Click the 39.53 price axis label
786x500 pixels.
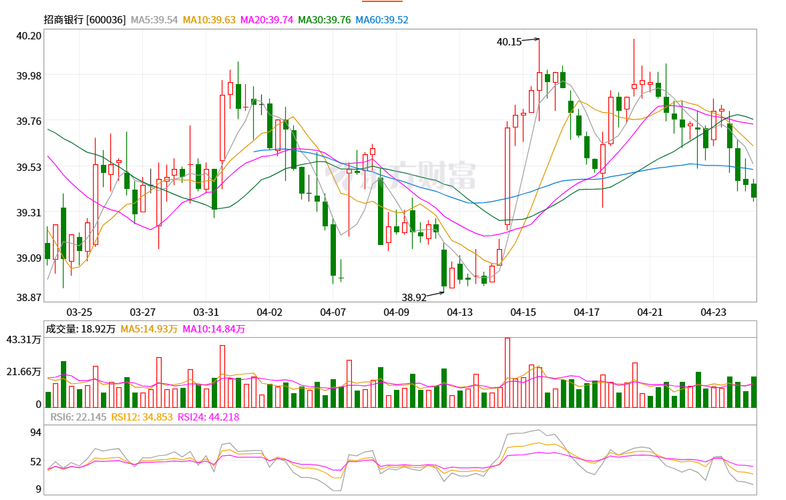[x=29, y=167]
